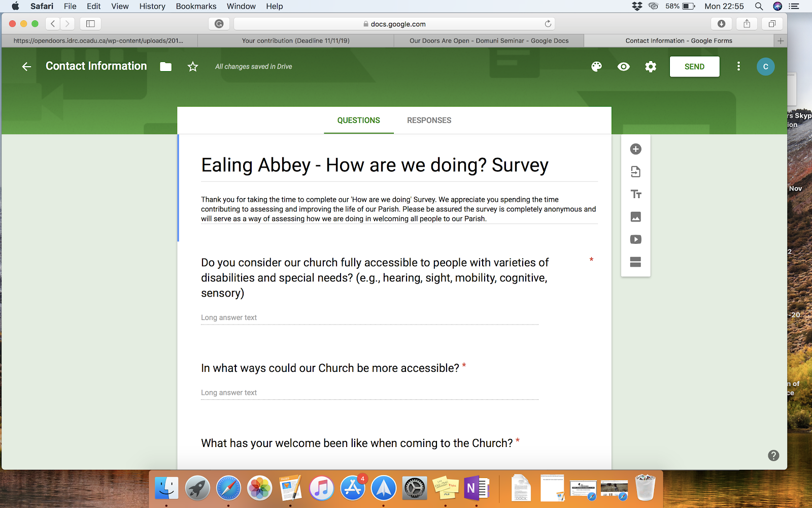Select 'In what ways could our Church be more accessible?'
This screenshot has width=812, height=508.
[x=330, y=368]
